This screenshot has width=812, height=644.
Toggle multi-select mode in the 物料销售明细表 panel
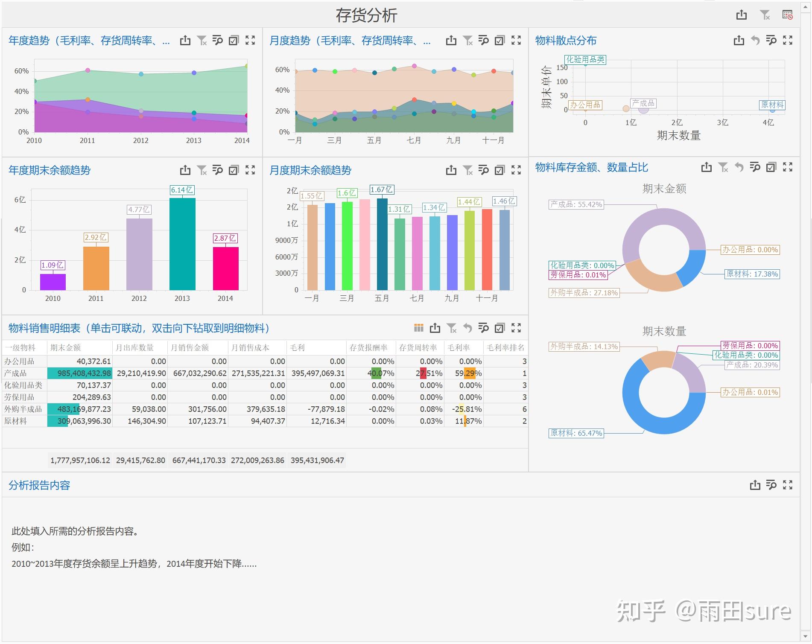pos(499,328)
